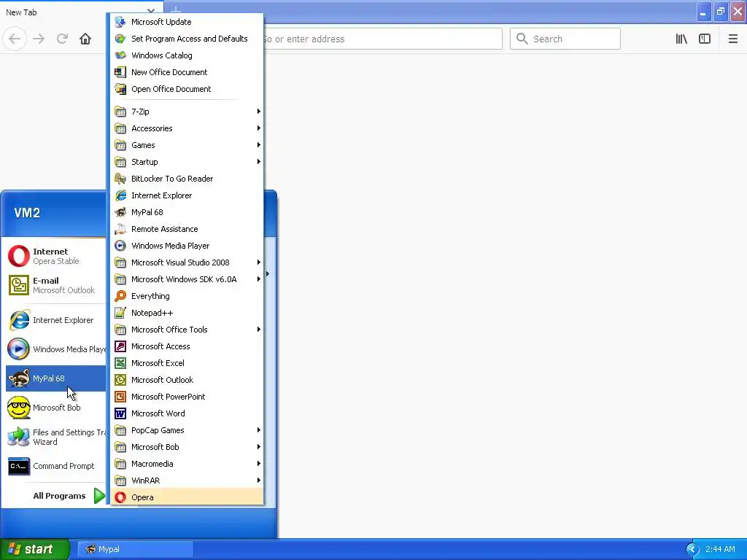Open the hamburger menu in Mypal
Screen dimensions: 747x560
[733, 39]
